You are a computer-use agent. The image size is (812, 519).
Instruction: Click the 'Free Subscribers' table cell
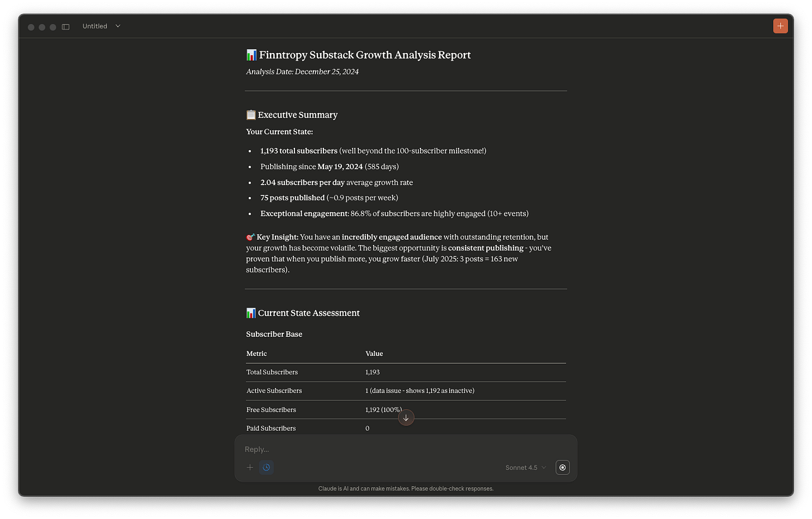tap(271, 410)
